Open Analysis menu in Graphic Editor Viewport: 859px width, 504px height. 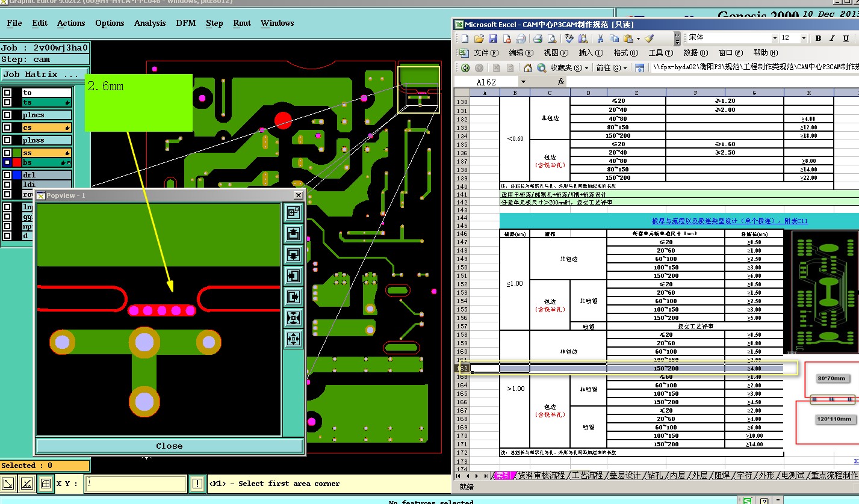tap(150, 23)
